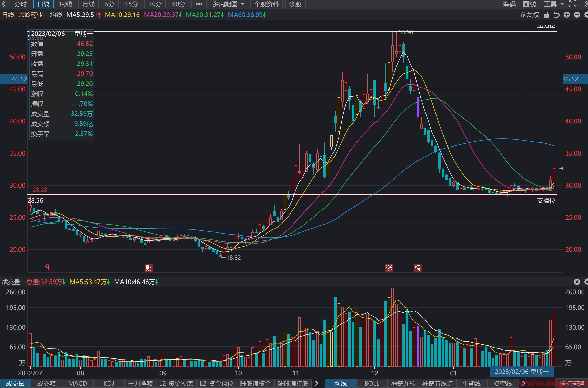Open 个股资料 stock info

tap(266, 4)
